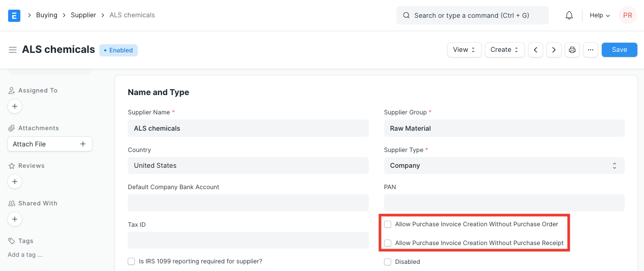Image resolution: width=644 pixels, height=271 pixels.
Task: Open the View dropdown
Action: click(x=464, y=50)
